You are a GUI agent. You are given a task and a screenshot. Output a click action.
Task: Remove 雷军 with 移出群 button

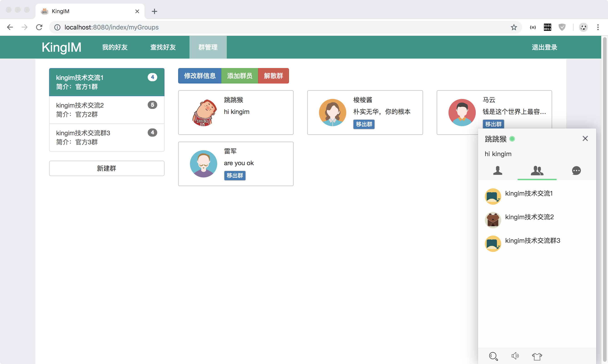point(234,176)
